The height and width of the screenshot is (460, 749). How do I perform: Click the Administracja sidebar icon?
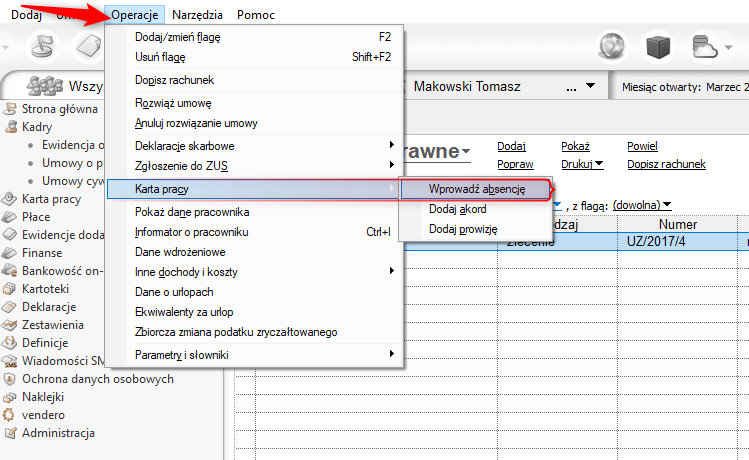click(x=10, y=433)
